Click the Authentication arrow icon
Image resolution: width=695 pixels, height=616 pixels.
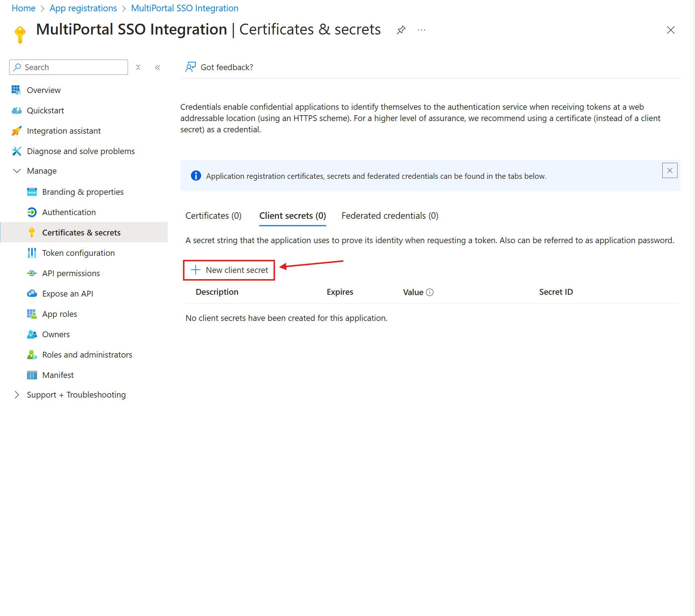[32, 212]
